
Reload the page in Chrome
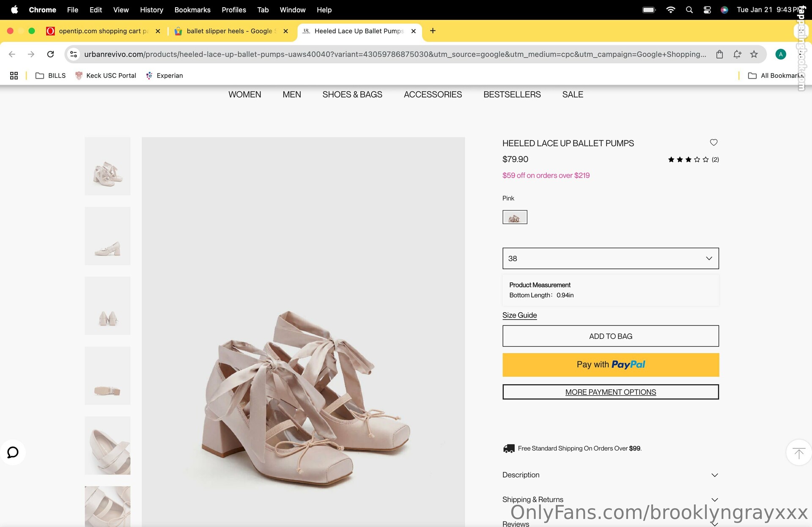click(x=50, y=54)
